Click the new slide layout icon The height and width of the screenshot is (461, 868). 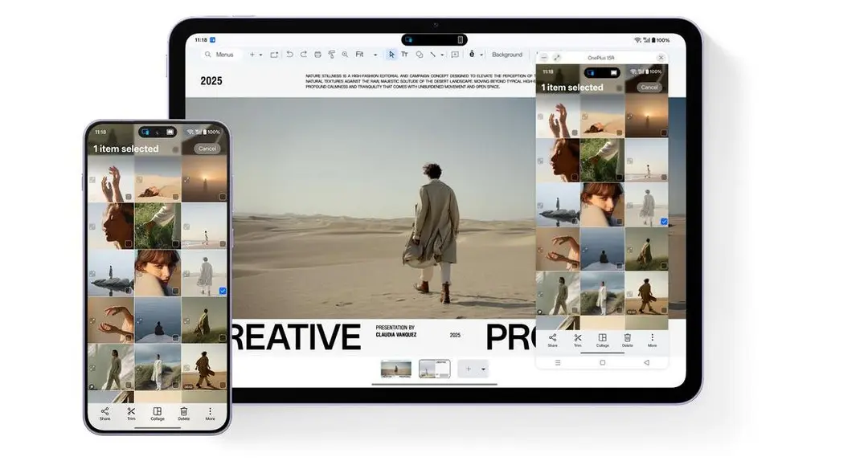[x=274, y=55]
